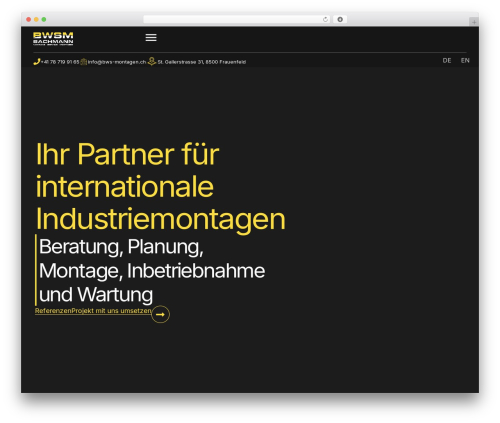
Task: Open the hamburger navigation menu
Action: [x=151, y=38]
